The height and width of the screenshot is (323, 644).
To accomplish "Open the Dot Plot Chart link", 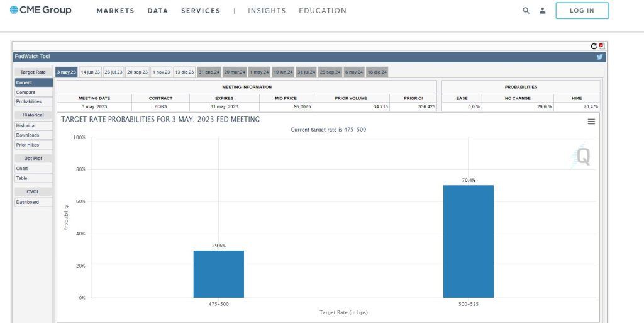I will [x=34, y=169].
